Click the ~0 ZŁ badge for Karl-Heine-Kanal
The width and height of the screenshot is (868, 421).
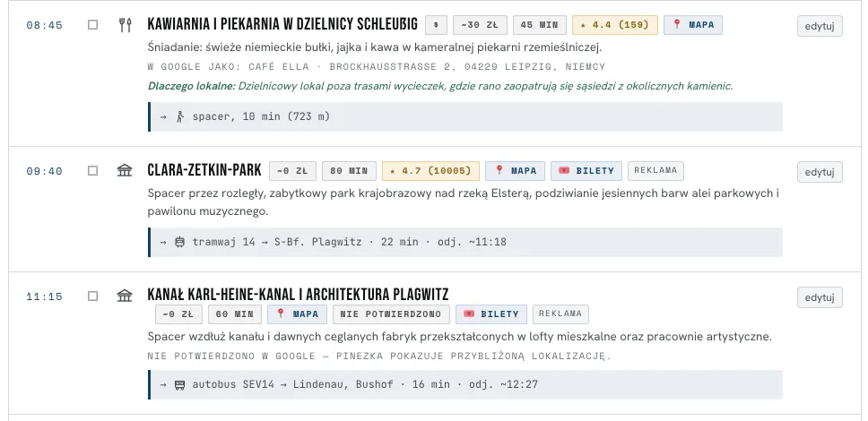[x=178, y=314]
